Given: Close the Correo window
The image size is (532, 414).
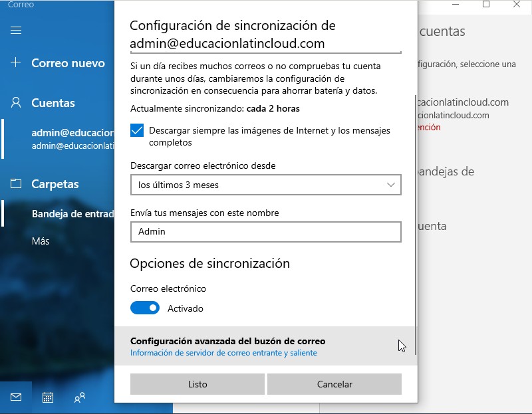Looking at the screenshot, I should (517, 4).
